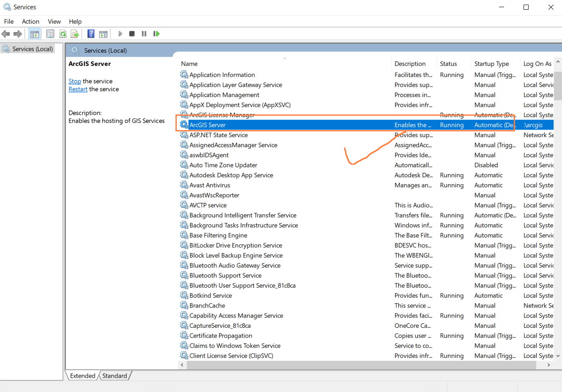
Task: Switch to the Extended tab
Action: pos(82,376)
